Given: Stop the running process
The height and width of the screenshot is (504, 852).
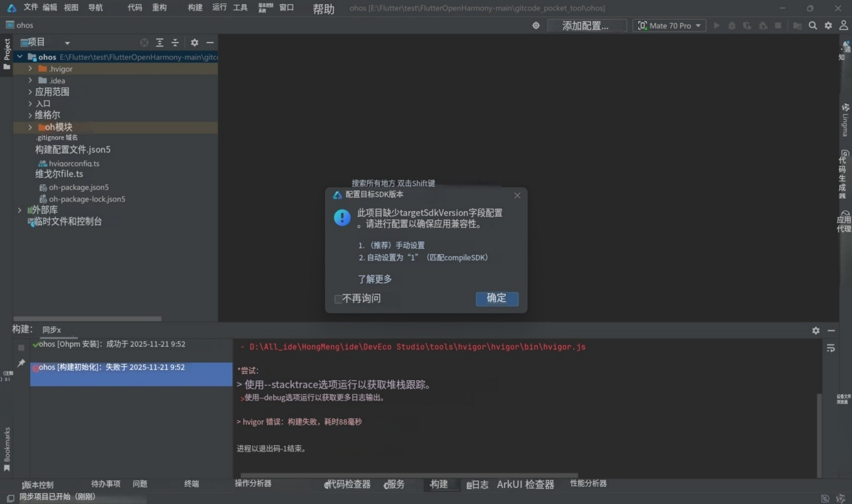Looking at the screenshot, I should pyautogui.click(x=778, y=25).
